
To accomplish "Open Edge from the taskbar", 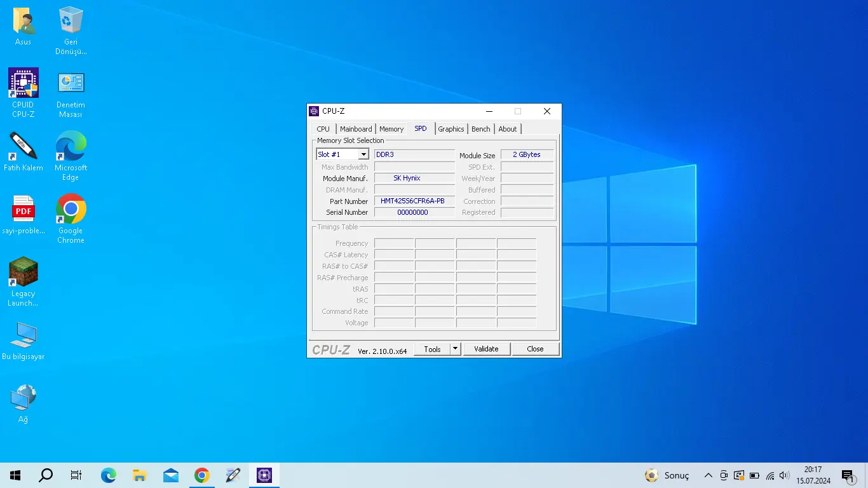I will [x=109, y=475].
